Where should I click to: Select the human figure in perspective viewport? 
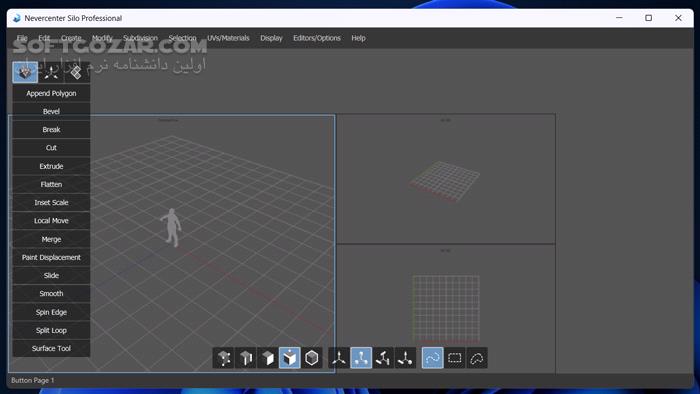(x=171, y=227)
